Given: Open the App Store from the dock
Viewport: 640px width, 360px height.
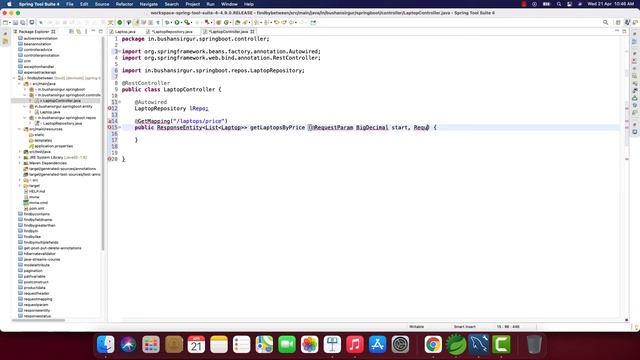Looking at the screenshot, I should point(378,344).
